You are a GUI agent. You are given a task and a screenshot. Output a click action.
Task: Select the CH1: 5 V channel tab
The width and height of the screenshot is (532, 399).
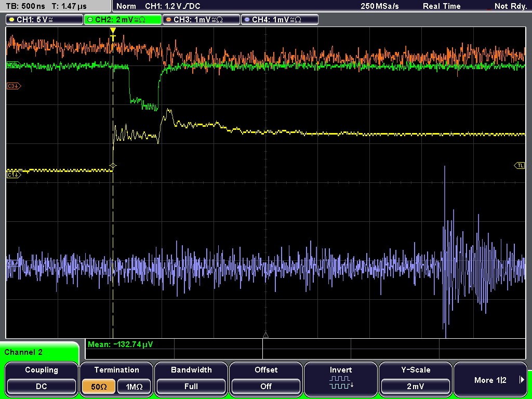tap(45, 20)
